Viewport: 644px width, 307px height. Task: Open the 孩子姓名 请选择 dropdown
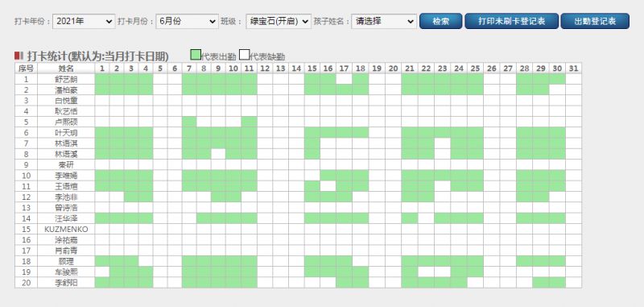384,22
